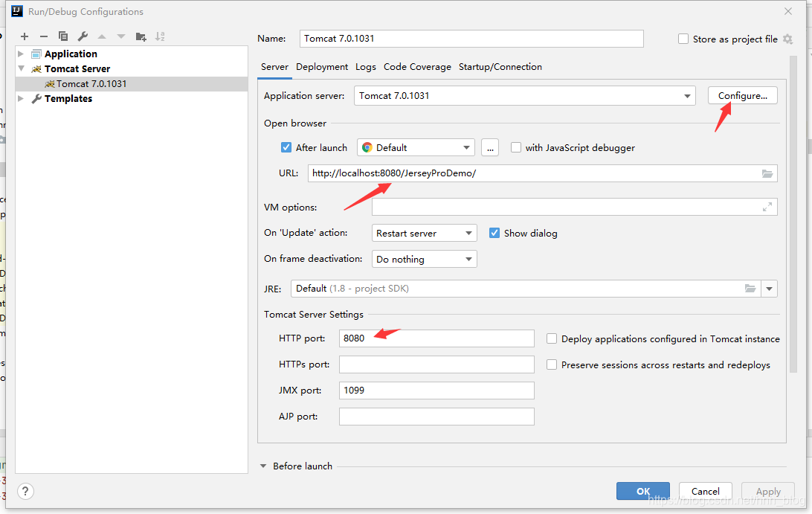
Task: Browse folder icon in URL field
Action: [767, 173]
